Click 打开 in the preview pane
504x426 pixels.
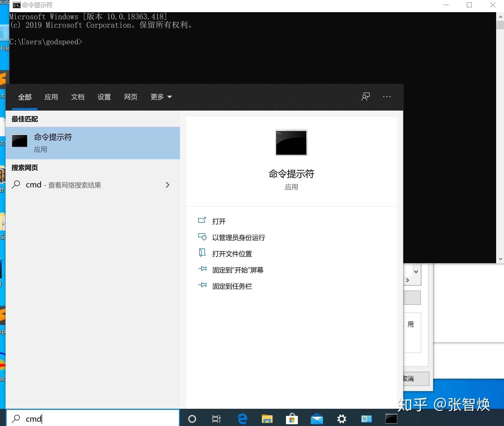pyautogui.click(x=219, y=221)
